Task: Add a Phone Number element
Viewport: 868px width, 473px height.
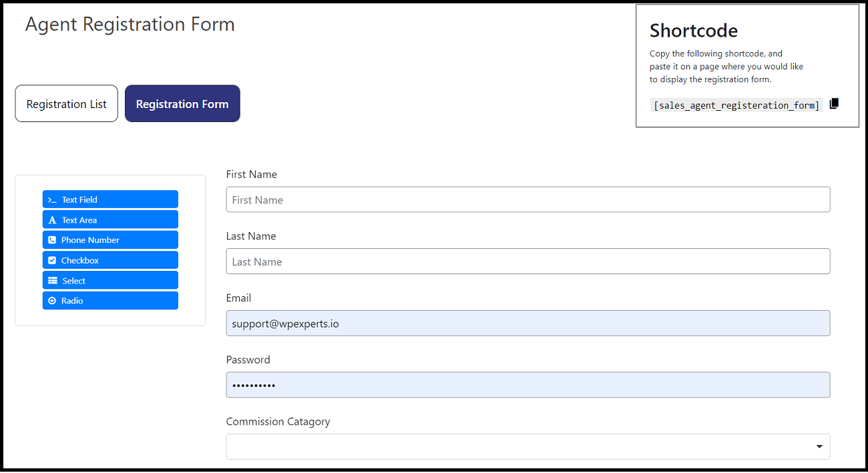Action: [x=110, y=240]
